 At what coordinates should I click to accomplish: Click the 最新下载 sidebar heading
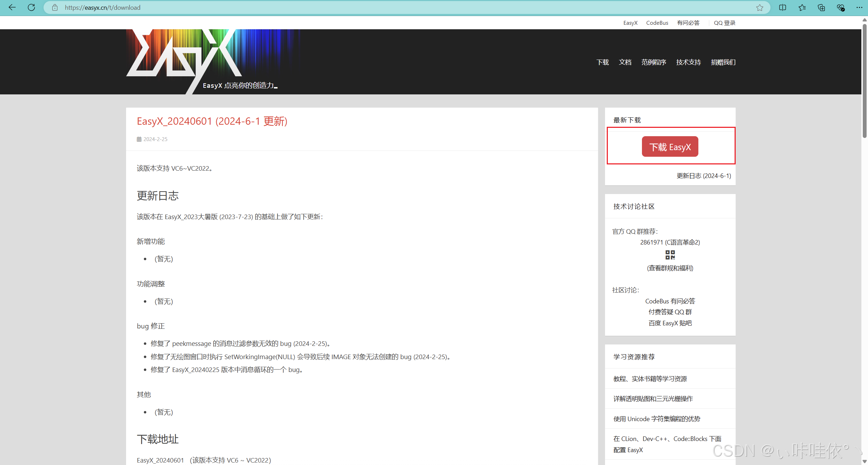click(x=627, y=120)
